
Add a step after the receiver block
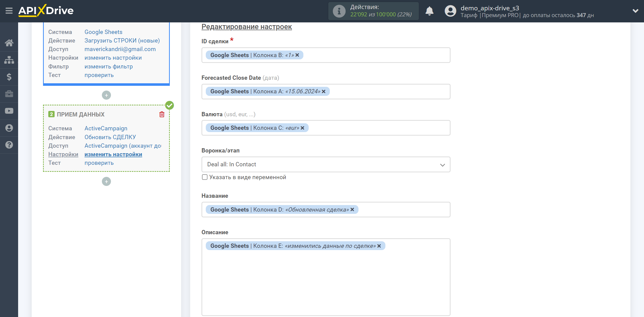[106, 181]
